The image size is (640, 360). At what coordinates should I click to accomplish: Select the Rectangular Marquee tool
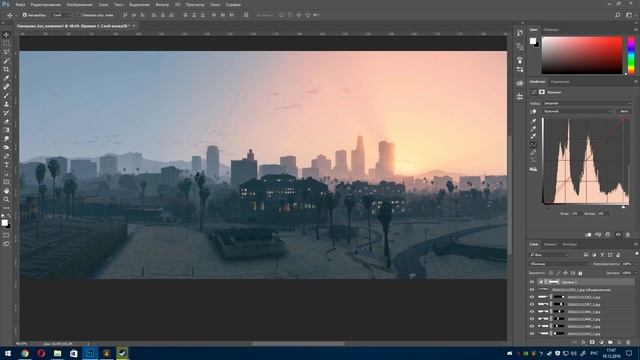(6, 43)
